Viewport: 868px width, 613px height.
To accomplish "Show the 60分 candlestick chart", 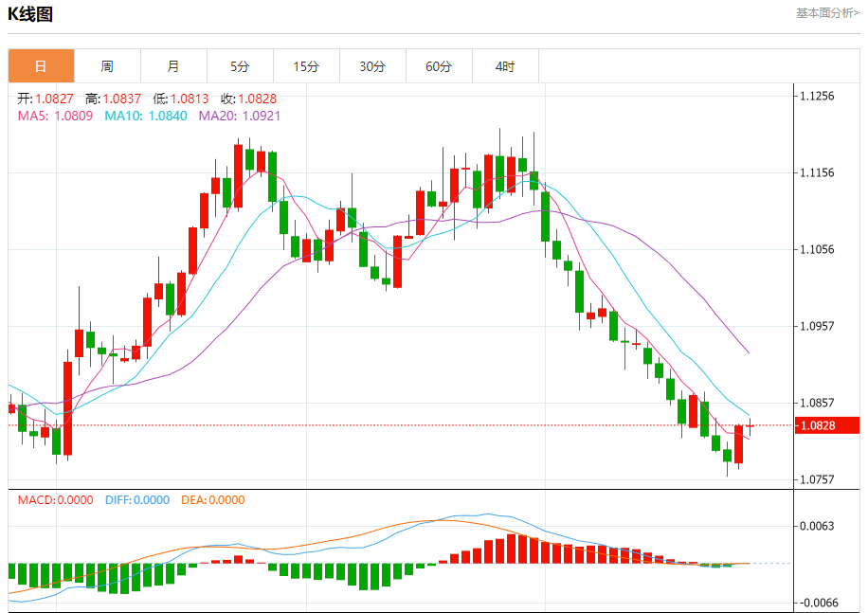I will 439,66.
